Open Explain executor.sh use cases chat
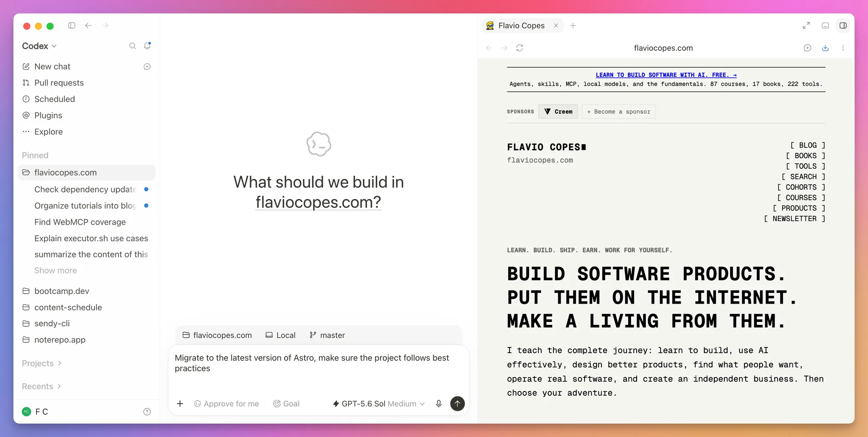 coord(91,238)
